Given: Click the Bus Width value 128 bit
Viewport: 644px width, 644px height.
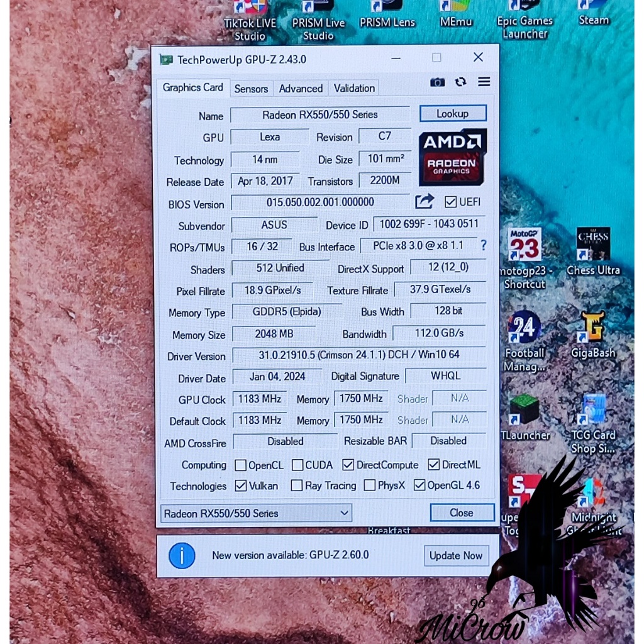Looking at the screenshot, I should pyautogui.click(x=448, y=311).
